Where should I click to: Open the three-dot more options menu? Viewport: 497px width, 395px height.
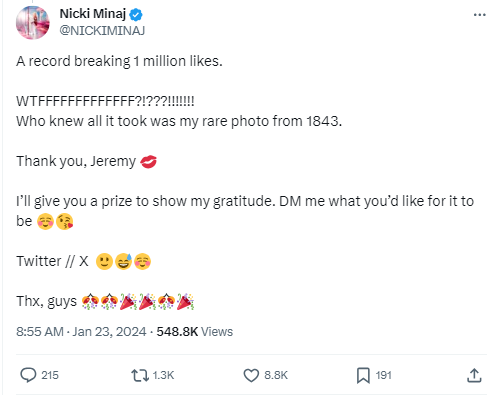tap(479, 15)
